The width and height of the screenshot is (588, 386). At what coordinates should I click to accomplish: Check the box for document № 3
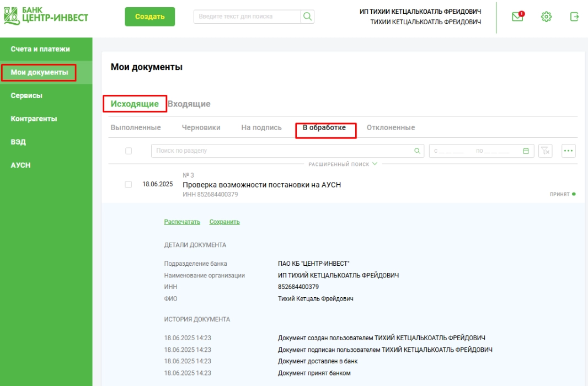coord(129,185)
